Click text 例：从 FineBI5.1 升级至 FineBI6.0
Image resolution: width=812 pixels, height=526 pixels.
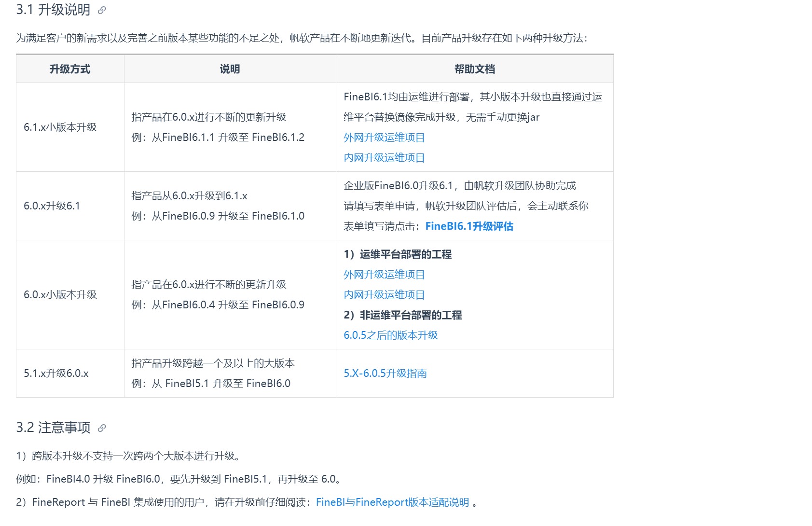coord(211,384)
